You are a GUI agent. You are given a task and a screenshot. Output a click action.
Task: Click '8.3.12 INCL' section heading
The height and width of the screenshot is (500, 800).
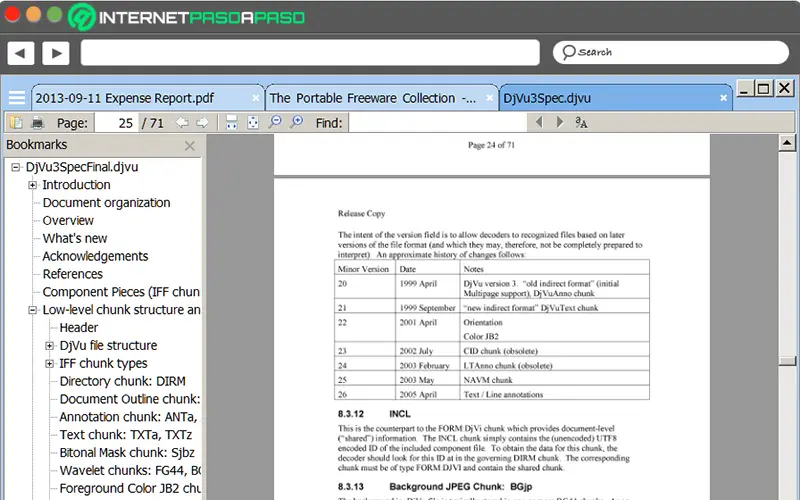pyautogui.click(x=374, y=414)
